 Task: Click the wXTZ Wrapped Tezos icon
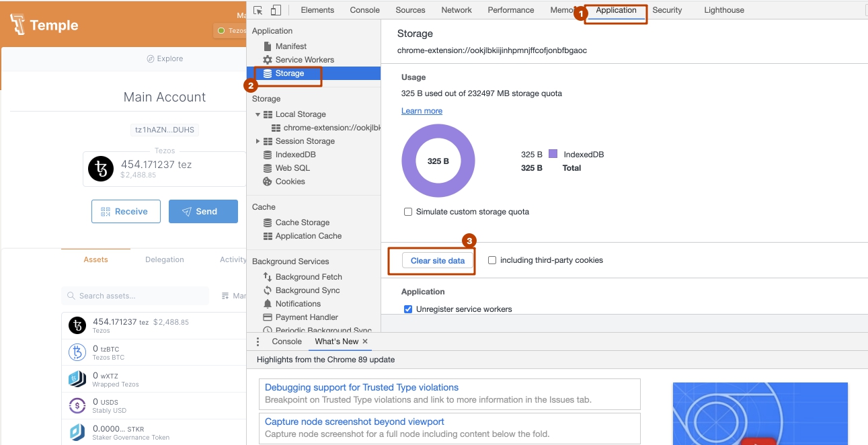click(x=78, y=379)
